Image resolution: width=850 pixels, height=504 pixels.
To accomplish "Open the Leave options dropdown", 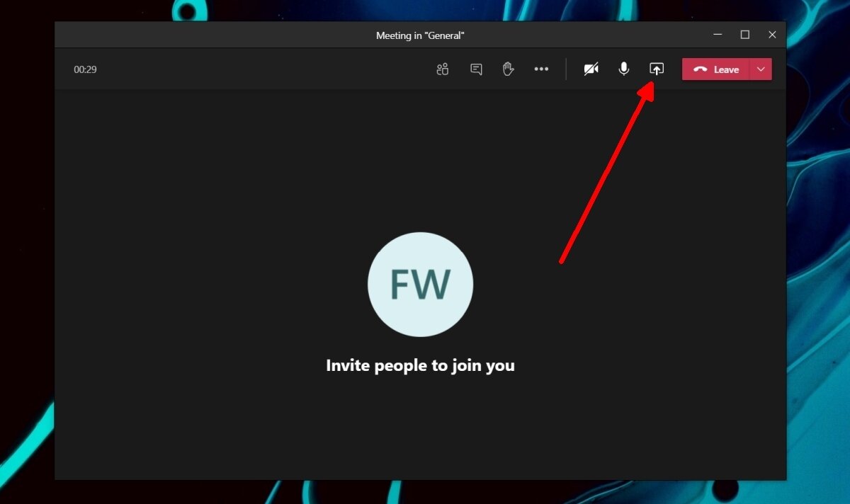I will point(761,69).
